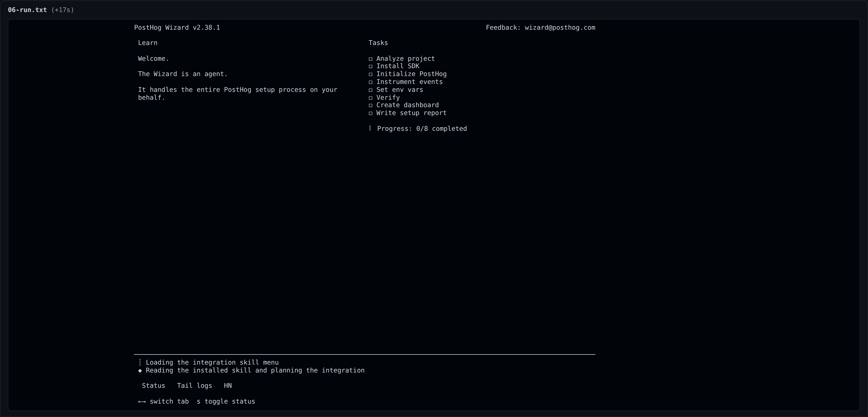
Task: Open the Tail logs tab
Action: 195,386
